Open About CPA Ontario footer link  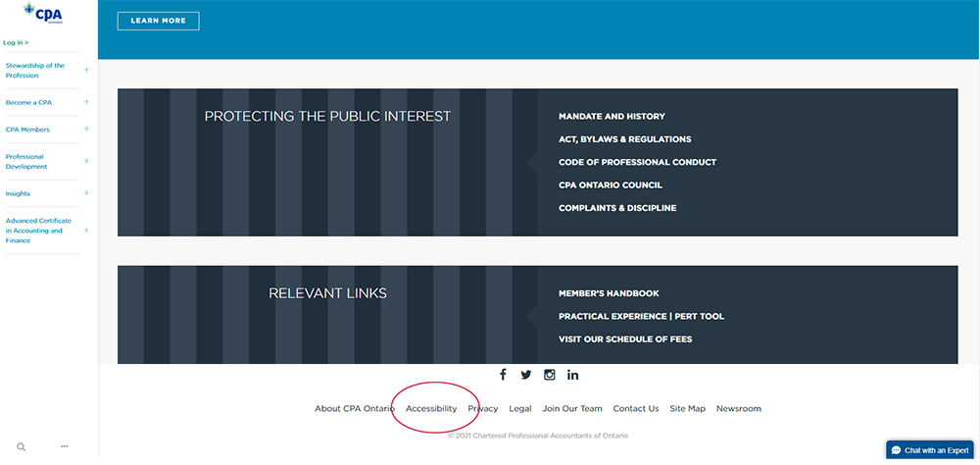pos(355,409)
